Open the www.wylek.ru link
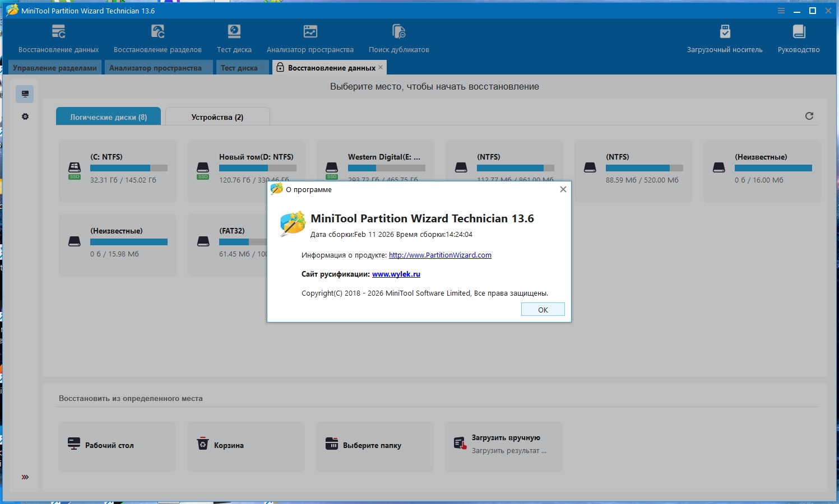 (396, 274)
